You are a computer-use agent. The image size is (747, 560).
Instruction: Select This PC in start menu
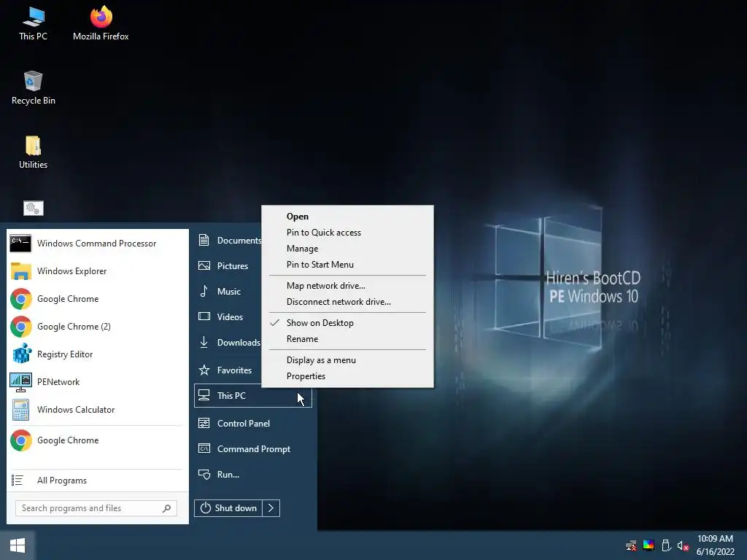coord(253,396)
